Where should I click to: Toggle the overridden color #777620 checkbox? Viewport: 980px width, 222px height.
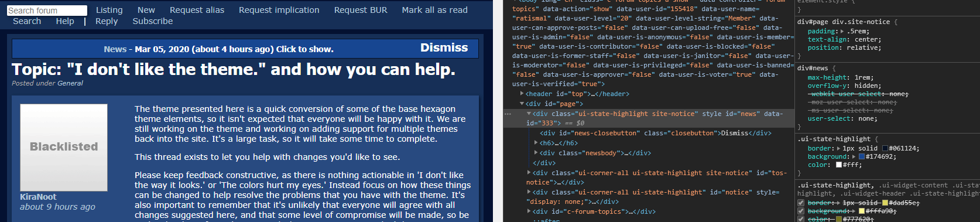(x=801, y=219)
